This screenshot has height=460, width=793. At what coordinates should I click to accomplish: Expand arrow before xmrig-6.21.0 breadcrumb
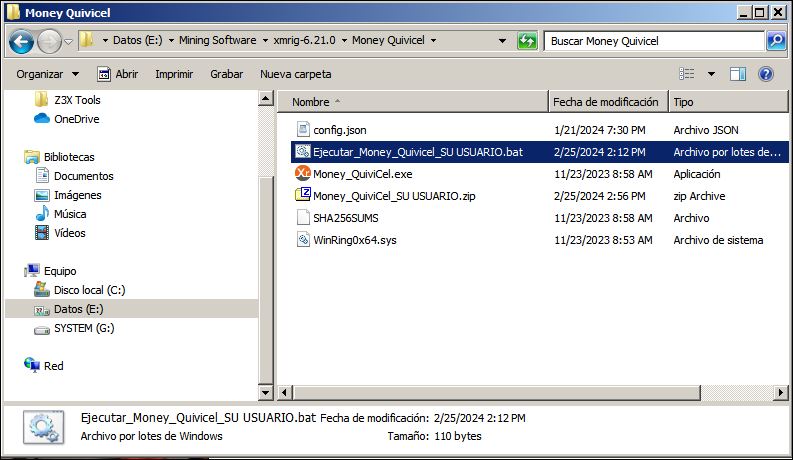pos(265,40)
